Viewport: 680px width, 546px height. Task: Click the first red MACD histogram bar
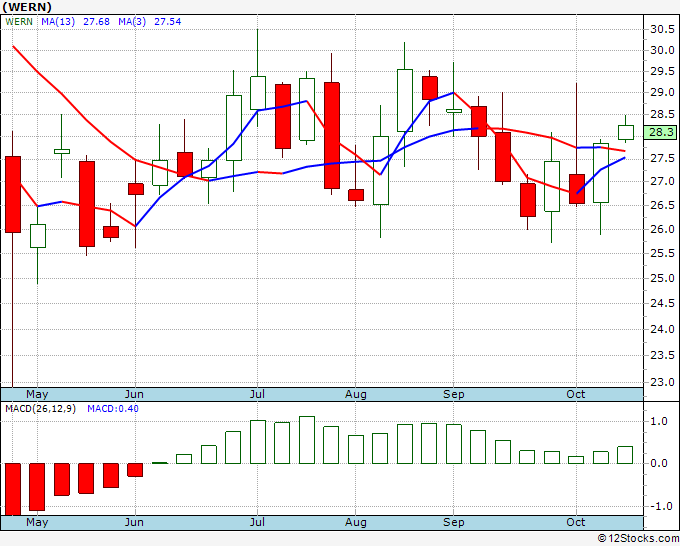(13, 489)
